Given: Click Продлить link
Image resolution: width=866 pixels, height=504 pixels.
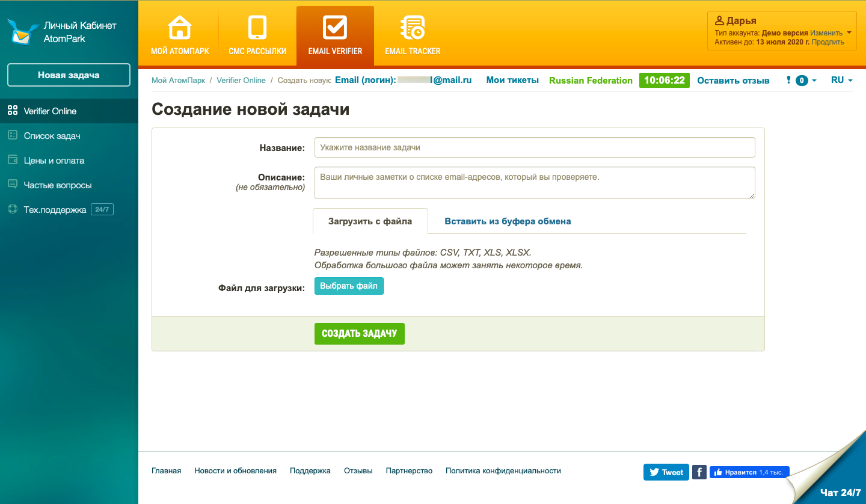Looking at the screenshot, I should coord(828,42).
